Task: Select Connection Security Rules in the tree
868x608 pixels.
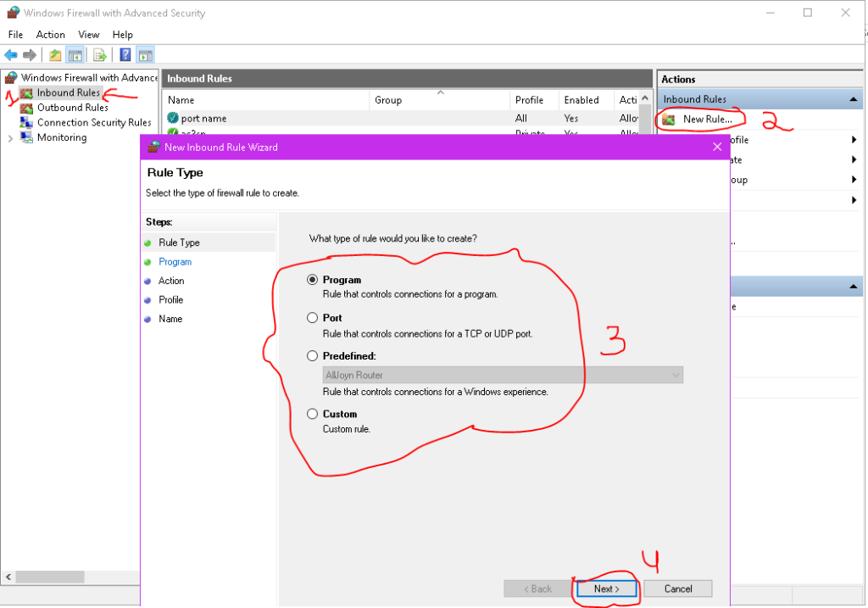Action: (94, 122)
